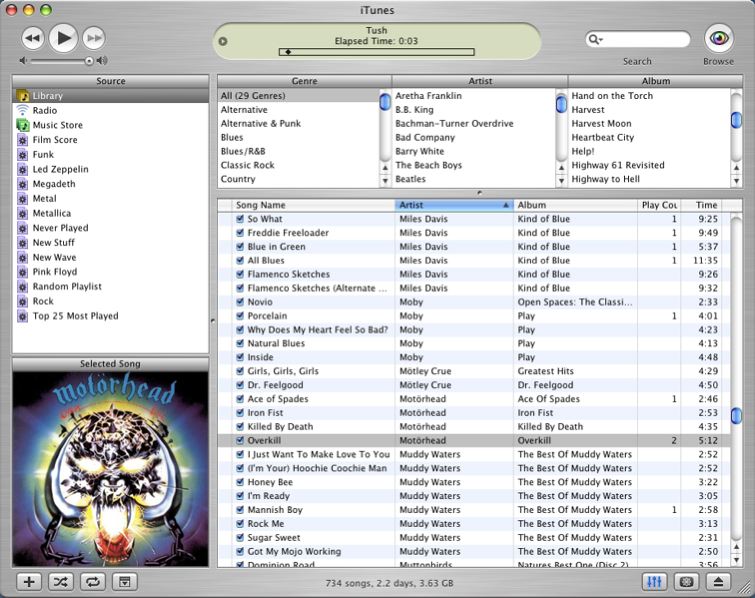Go back to the previous track

click(32, 38)
